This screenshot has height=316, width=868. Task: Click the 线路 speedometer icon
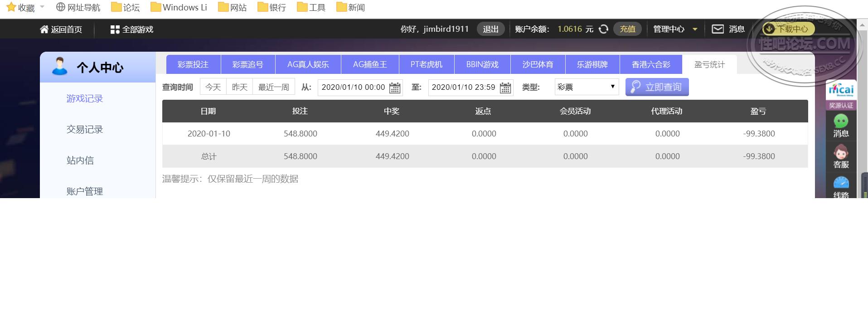[x=841, y=183]
